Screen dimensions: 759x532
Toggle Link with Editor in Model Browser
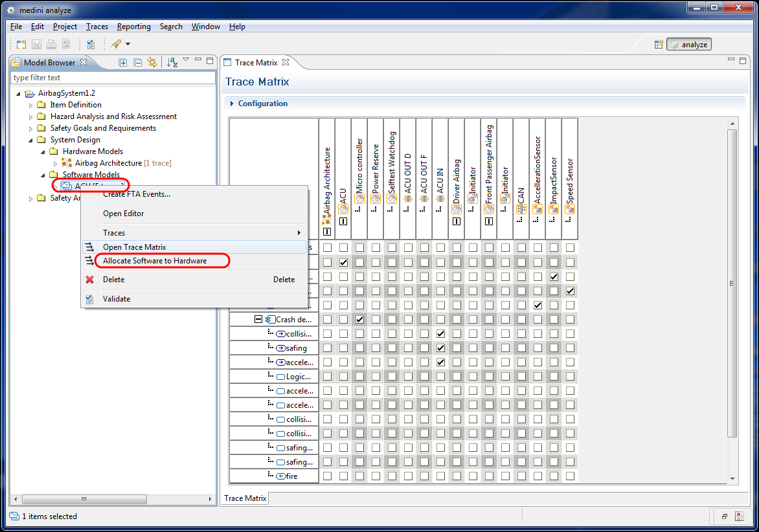tap(152, 62)
